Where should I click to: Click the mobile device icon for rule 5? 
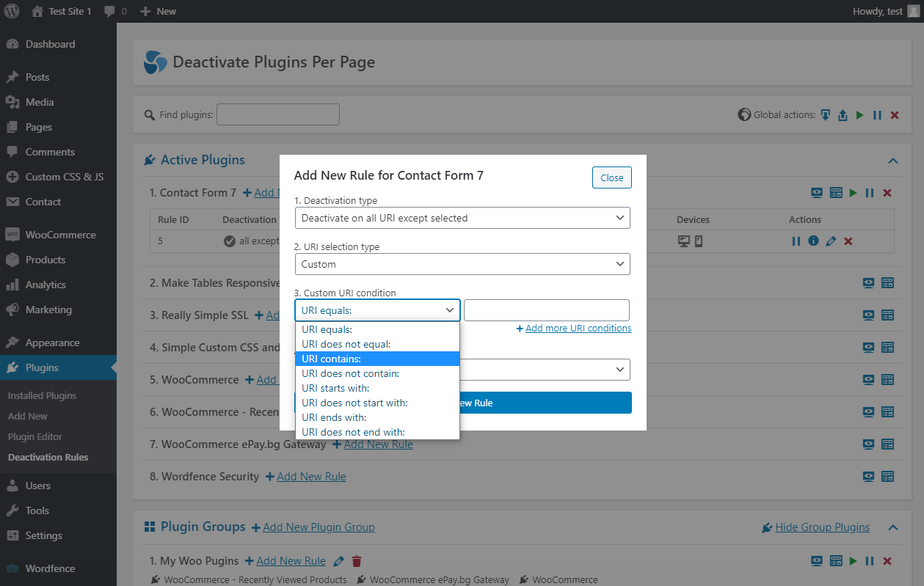699,241
